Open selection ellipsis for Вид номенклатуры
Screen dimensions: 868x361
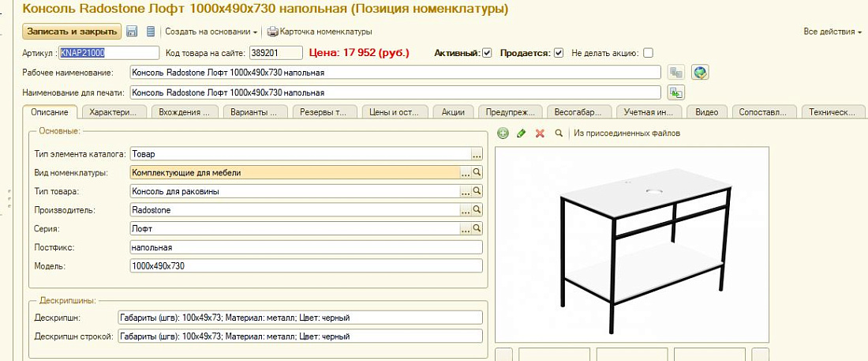(466, 172)
